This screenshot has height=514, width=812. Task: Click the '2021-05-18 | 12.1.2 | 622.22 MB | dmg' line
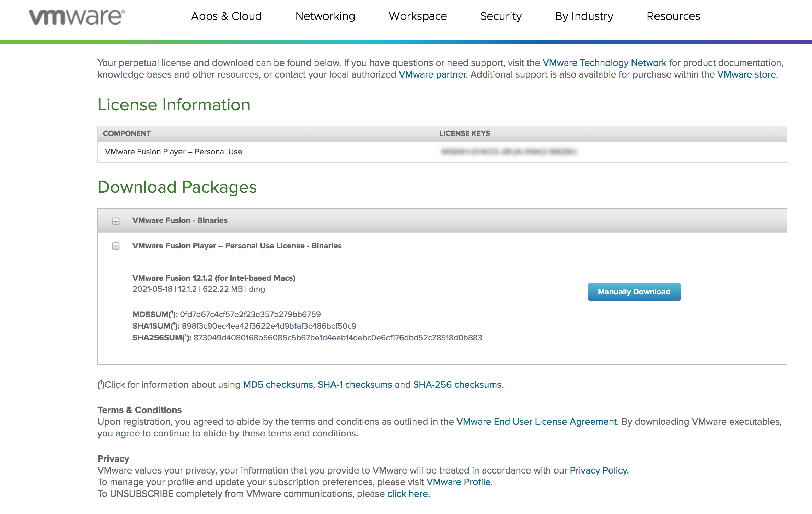(x=199, y=289)
